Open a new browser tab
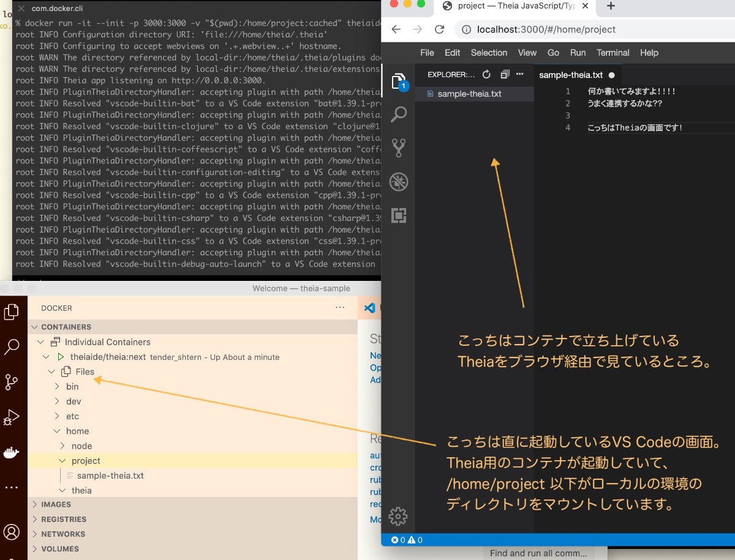Viewport: 735px width, 560px height. point(610,6)
